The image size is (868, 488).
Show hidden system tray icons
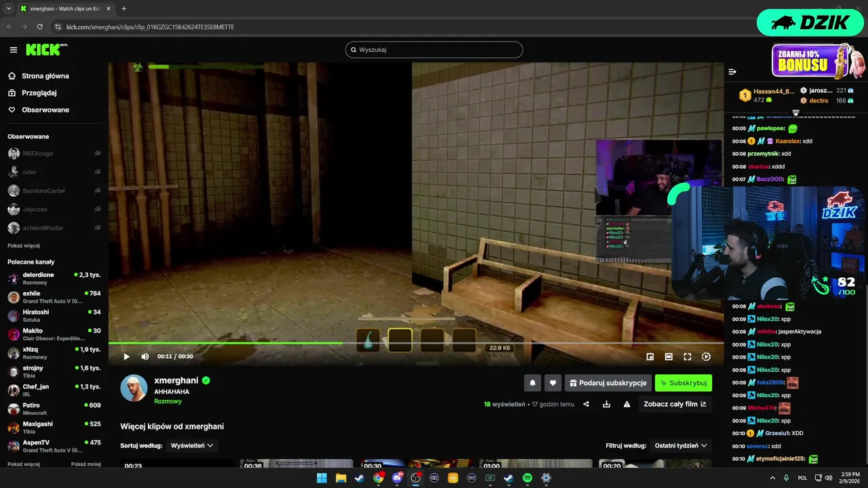772,478
